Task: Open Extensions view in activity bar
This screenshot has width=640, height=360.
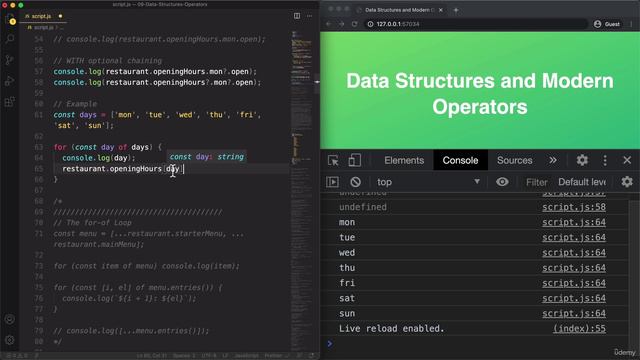Action: coord(10,102)
